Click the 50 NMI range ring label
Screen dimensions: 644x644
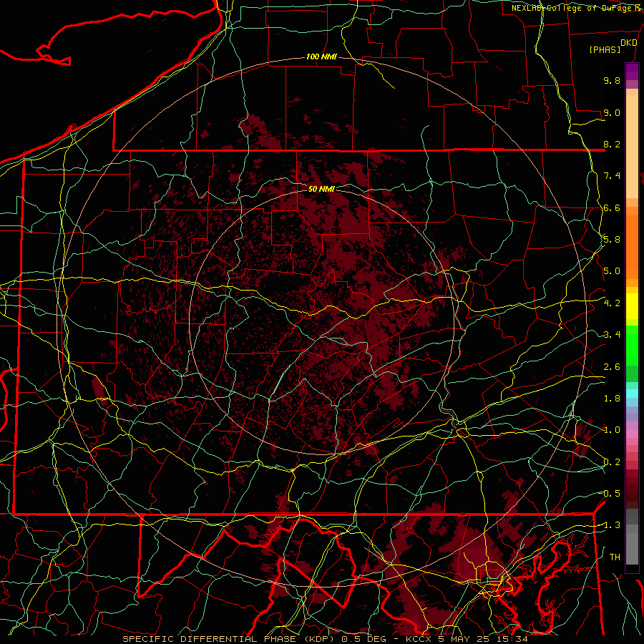click(321, 189)
